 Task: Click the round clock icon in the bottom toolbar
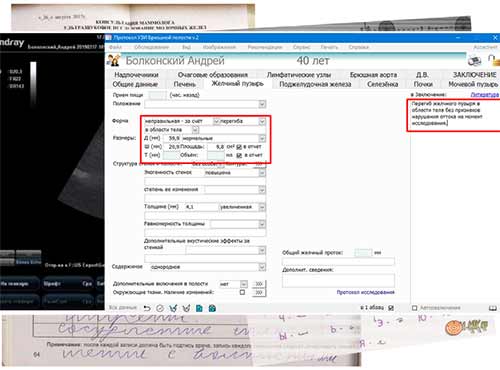pos(160,308)
